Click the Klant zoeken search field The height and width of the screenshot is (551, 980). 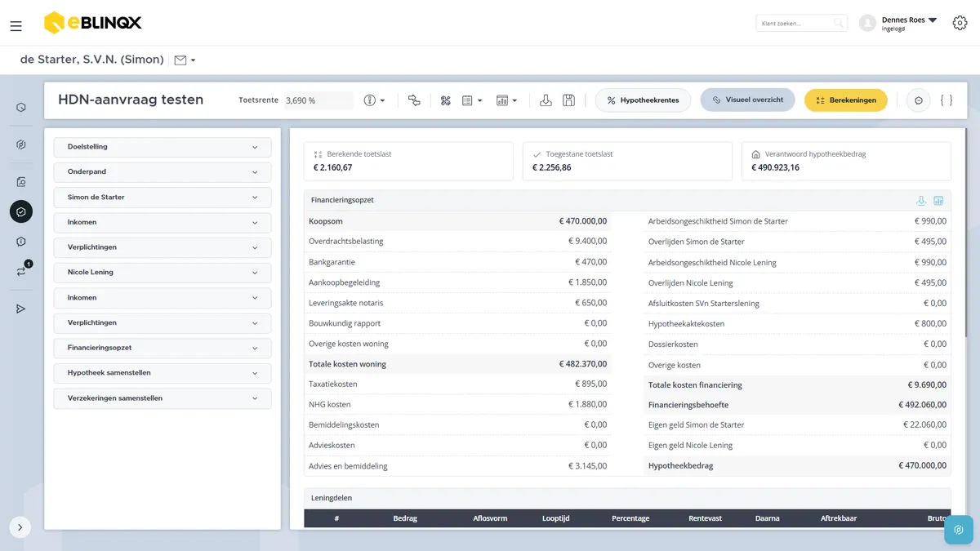pyautogui.click(x=802, y=24)
